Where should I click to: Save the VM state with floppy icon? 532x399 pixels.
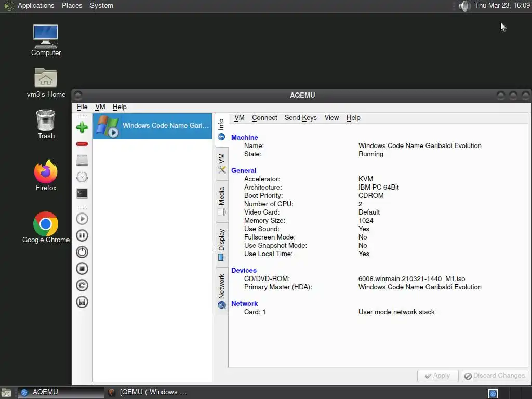pyautogui.click(x=82, y=302)
